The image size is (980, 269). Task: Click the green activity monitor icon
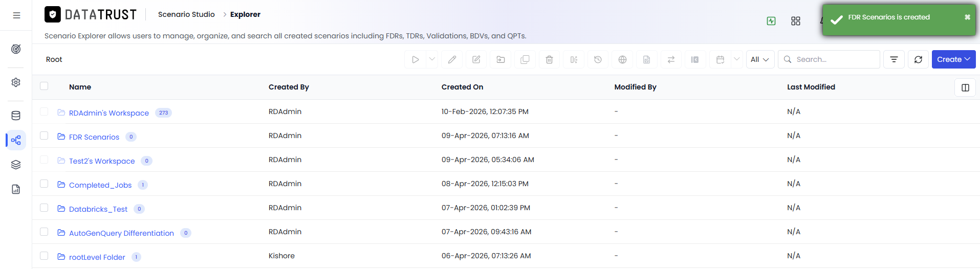pos(771,21)
